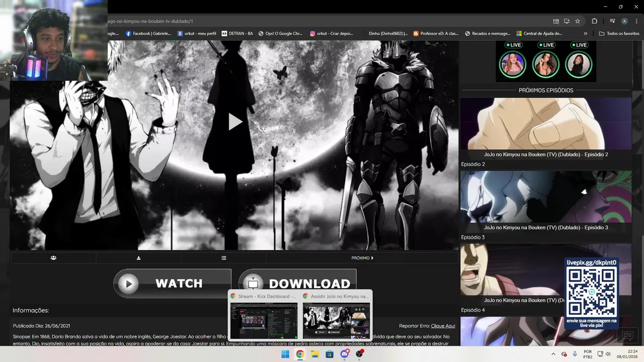Open the third LIVE avatar in the ad banner

[579, 64]
